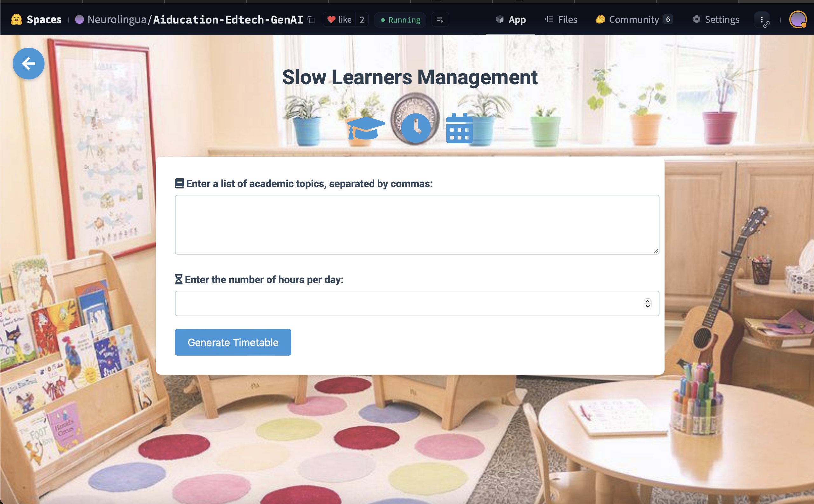The width and height of the screenshot is (814, 504).
Task: Click the graduation cap icon
Action: click(366, 128)
